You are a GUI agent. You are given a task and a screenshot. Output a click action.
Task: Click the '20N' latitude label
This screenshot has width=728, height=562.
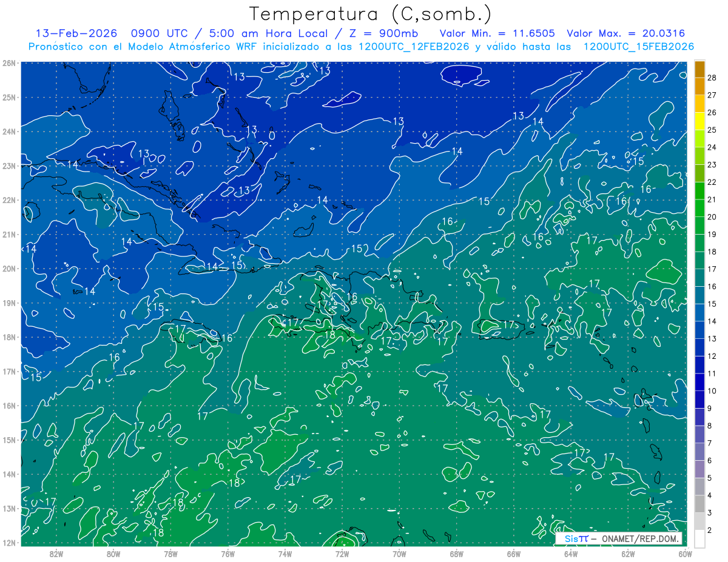coord(8,269)
